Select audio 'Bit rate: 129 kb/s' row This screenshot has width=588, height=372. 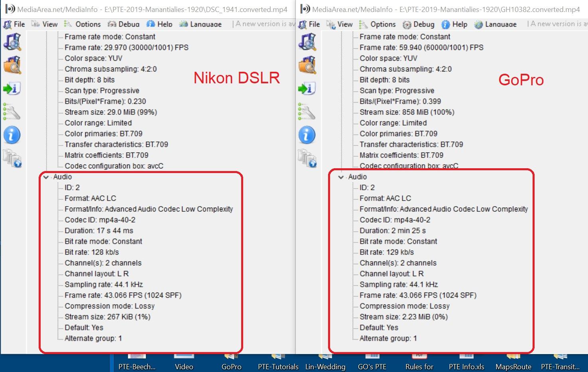(386, 252)
